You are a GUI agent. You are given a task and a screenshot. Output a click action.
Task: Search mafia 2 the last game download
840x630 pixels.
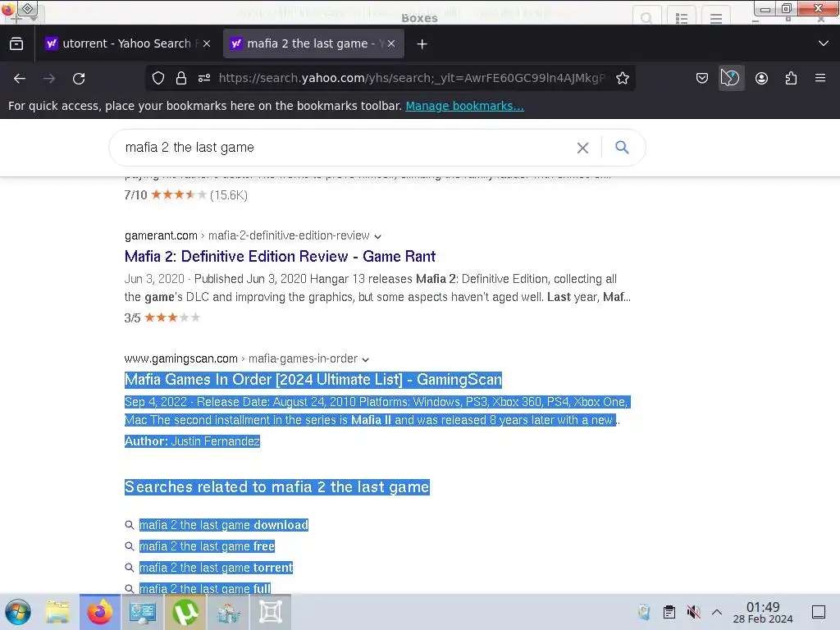pyautogui.click(x=224, y=525)
